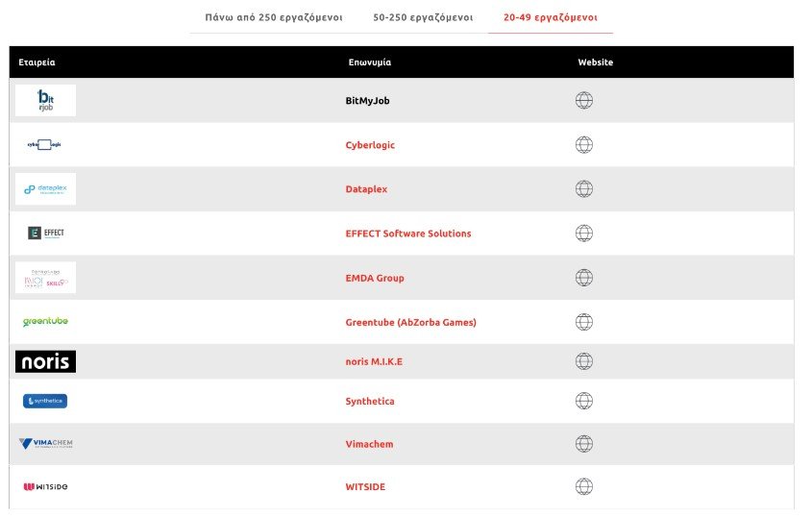Follow the Greentube (AbZorba Games) link
The height and width of the screenshot is (517, 812).
coord(410,322)
